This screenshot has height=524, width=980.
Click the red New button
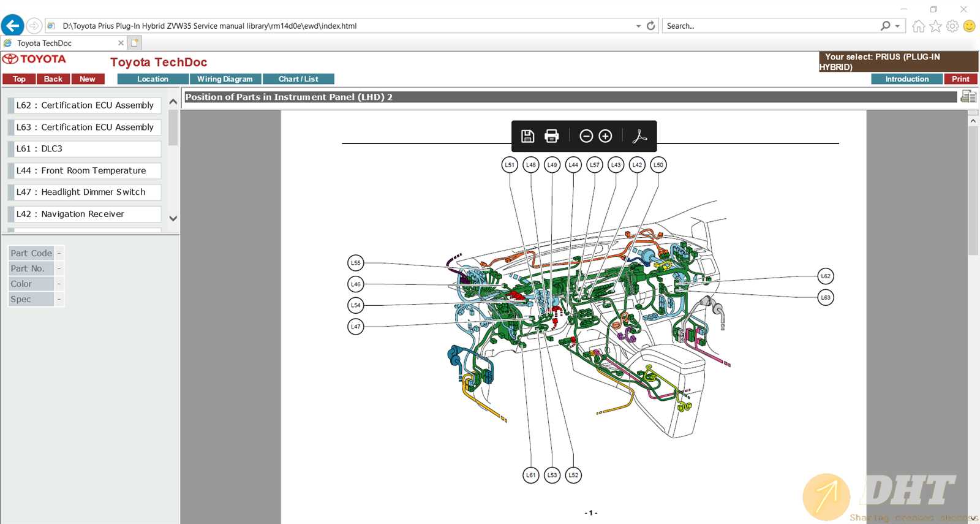88,79
